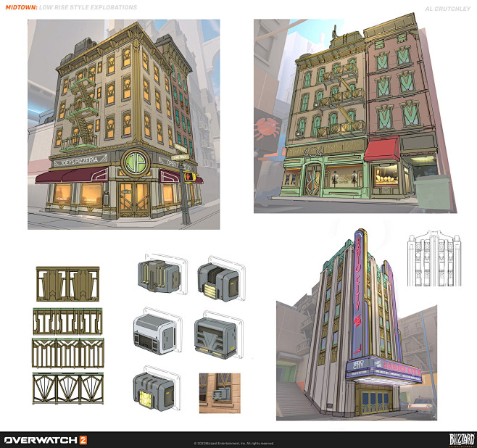Select the red pedestrian stop-hand signal

click(x=189, y=176)
